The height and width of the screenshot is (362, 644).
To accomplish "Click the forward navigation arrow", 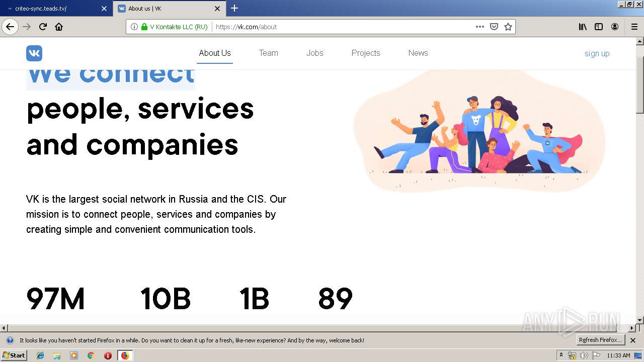I will (x=27, y=27).
